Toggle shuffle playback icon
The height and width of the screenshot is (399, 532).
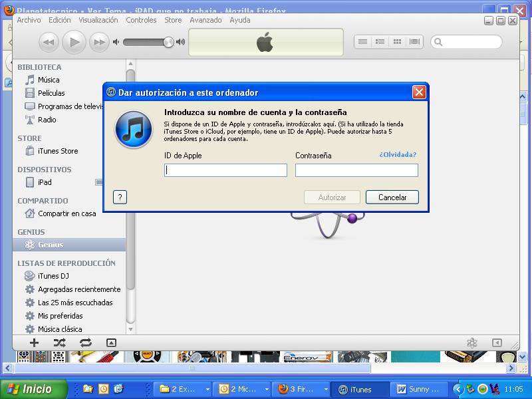[x=59, y=342]
